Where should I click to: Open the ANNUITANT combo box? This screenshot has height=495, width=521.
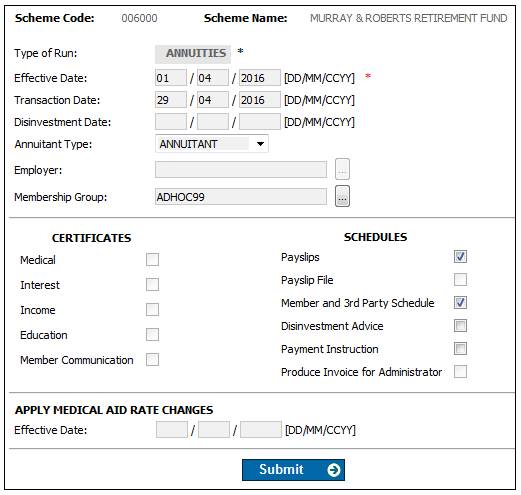[212, 144]
